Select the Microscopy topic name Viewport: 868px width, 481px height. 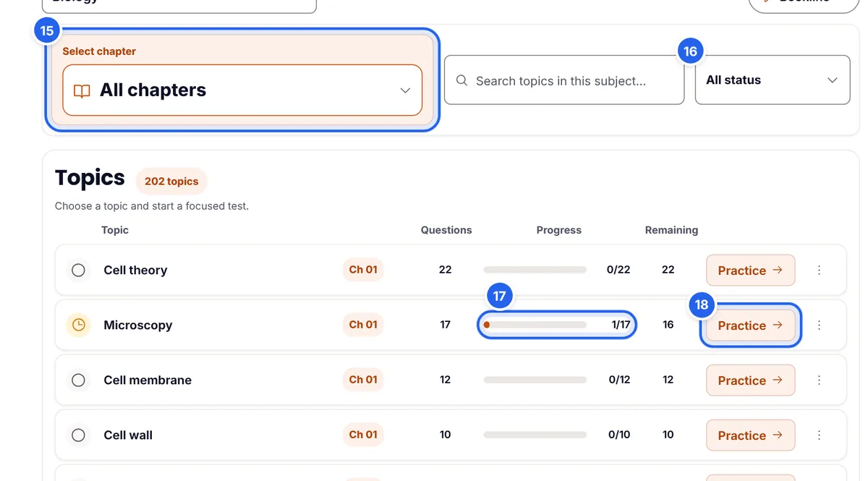pyautogui.click(x=138, y=325)
